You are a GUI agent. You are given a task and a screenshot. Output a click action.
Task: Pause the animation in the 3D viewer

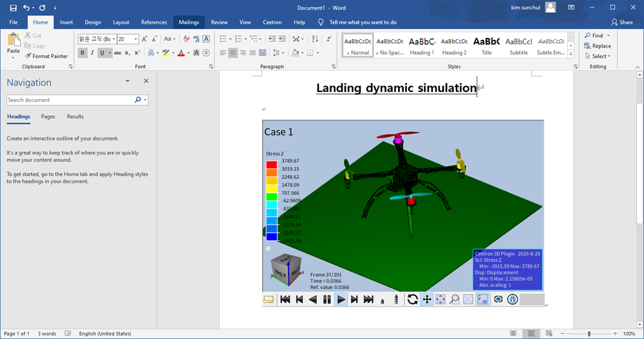click(327, 299)
